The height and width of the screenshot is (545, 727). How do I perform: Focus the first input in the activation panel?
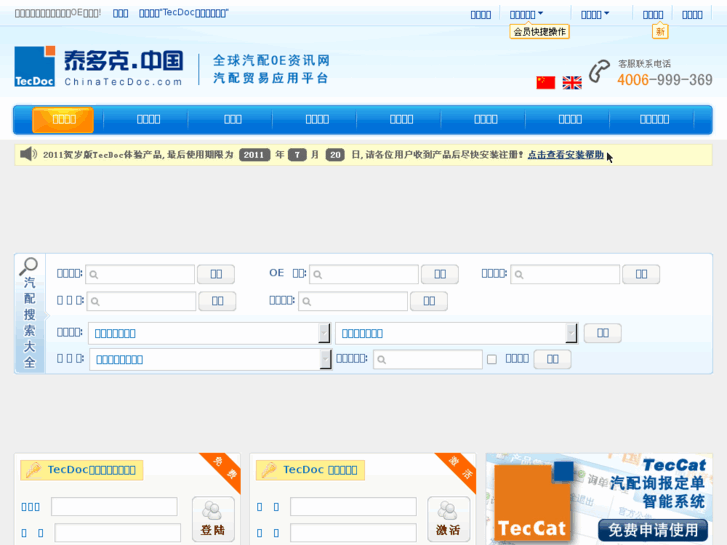click(x=353, y=507)
